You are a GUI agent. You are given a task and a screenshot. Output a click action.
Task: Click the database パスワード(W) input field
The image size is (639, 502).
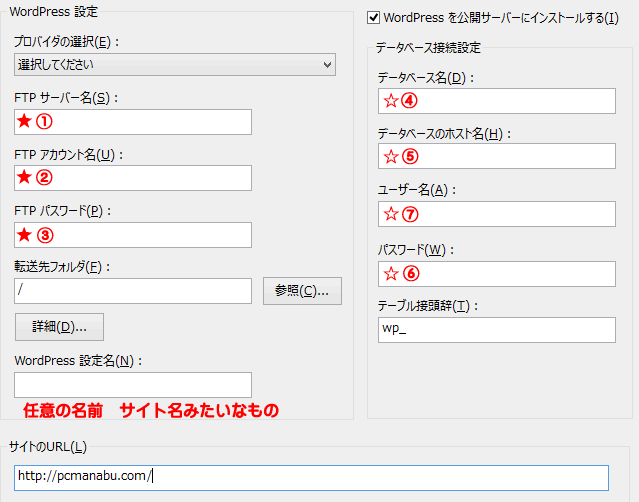click(497, 274)
